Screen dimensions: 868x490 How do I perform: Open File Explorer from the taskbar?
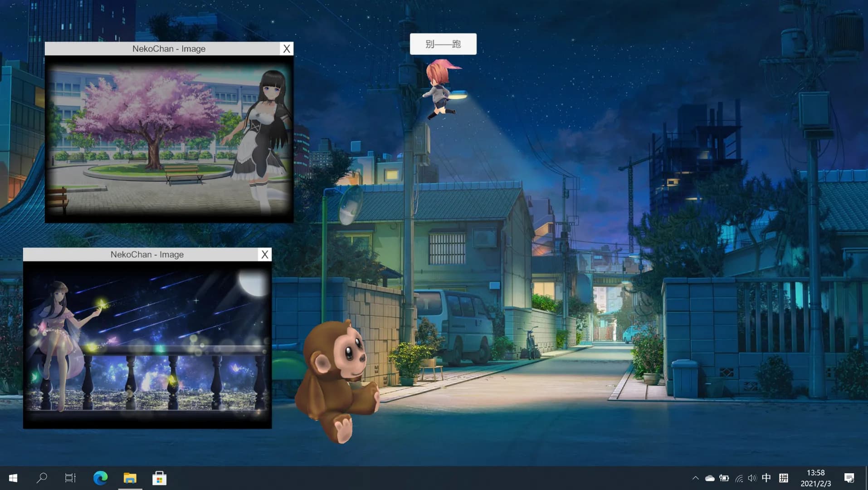pyautogui.click(x=130, y=478)
